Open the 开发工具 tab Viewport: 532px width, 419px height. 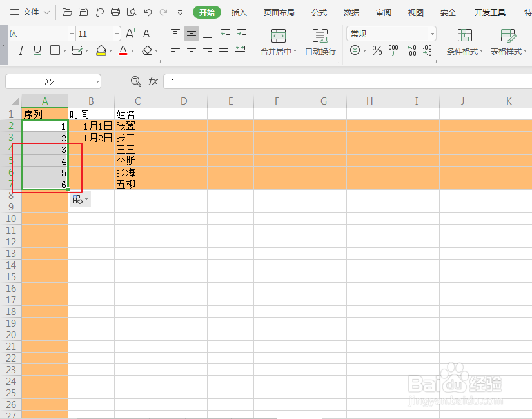point(489,13)
